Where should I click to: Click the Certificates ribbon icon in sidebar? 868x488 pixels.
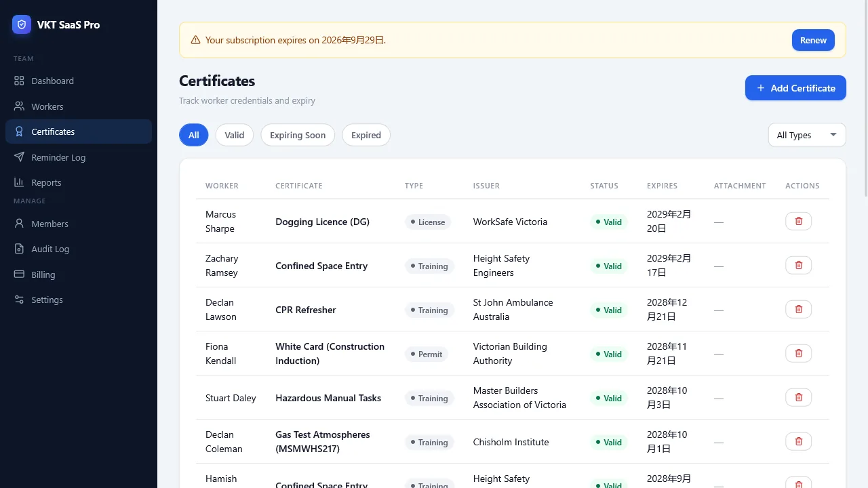(19, 131)
